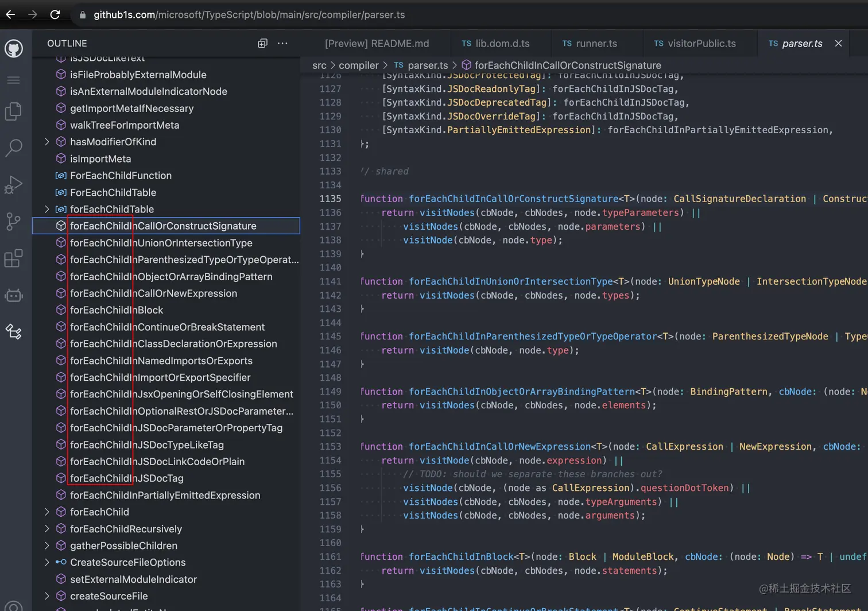Select setExternalModuleIndicator in outline

tap(166, 579)
